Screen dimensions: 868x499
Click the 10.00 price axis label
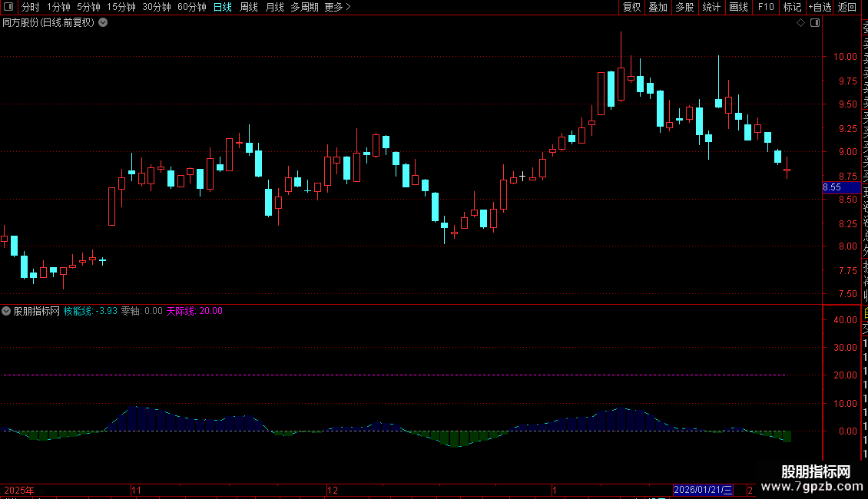point(845,57)
